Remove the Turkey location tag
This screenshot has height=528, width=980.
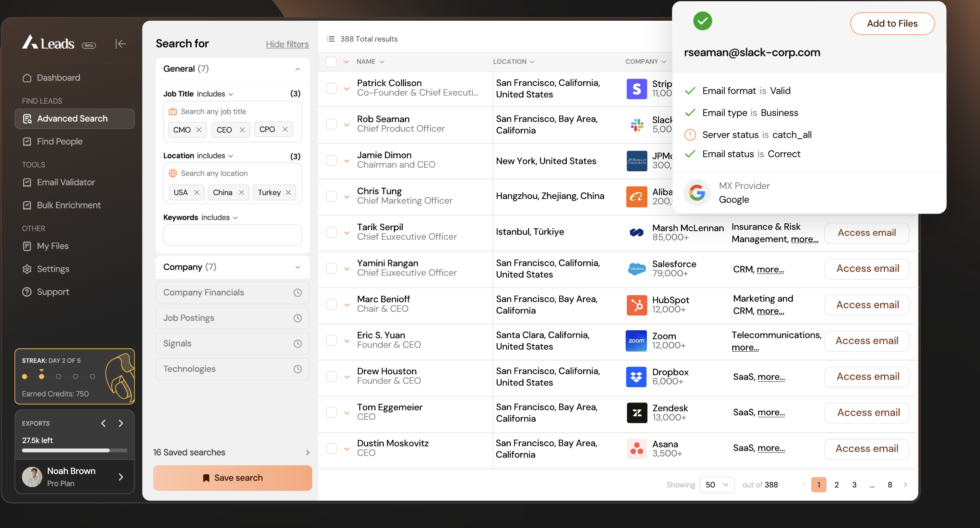[x=288, y=192]
